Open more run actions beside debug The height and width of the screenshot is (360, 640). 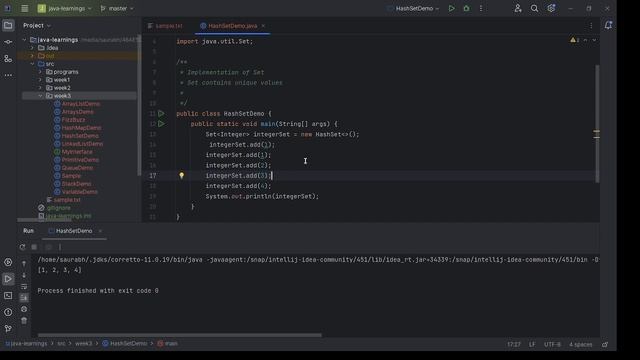(481, 8)
